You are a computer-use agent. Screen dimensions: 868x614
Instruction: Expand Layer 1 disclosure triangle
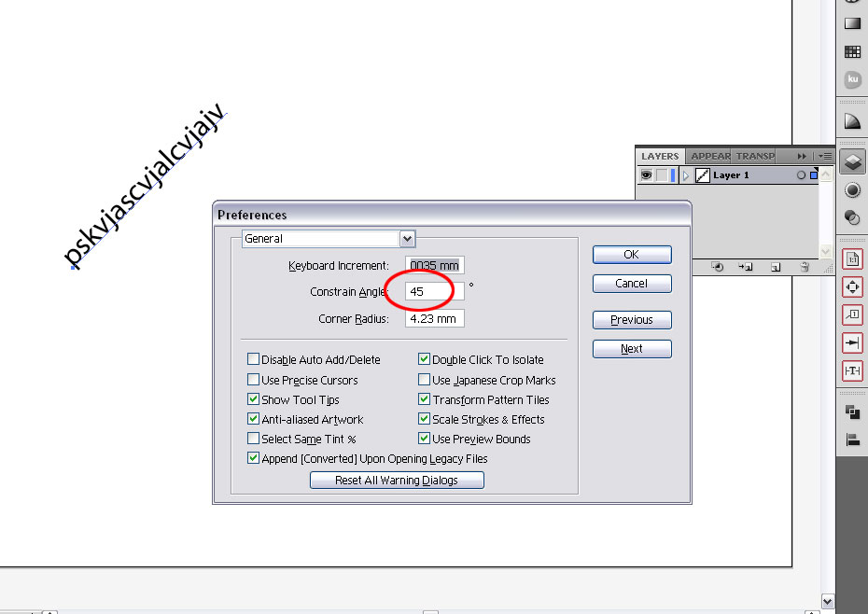pyautogui.click(x=686, y=175)
